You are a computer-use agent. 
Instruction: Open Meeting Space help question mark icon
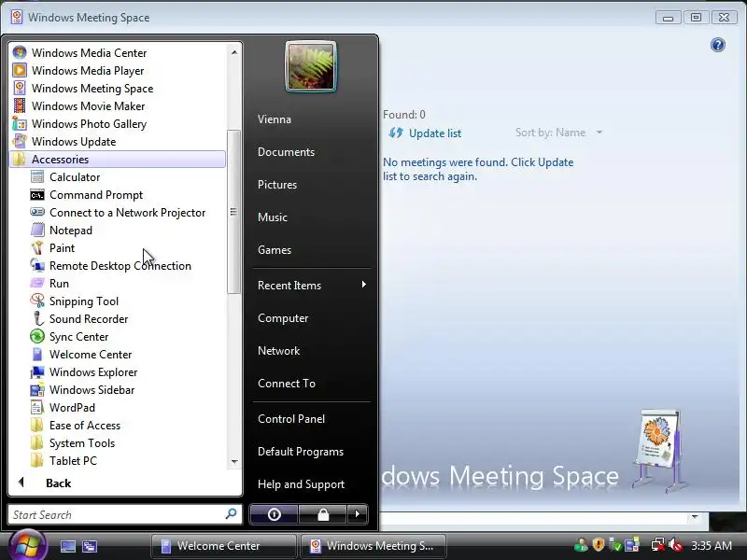point(717,45)
